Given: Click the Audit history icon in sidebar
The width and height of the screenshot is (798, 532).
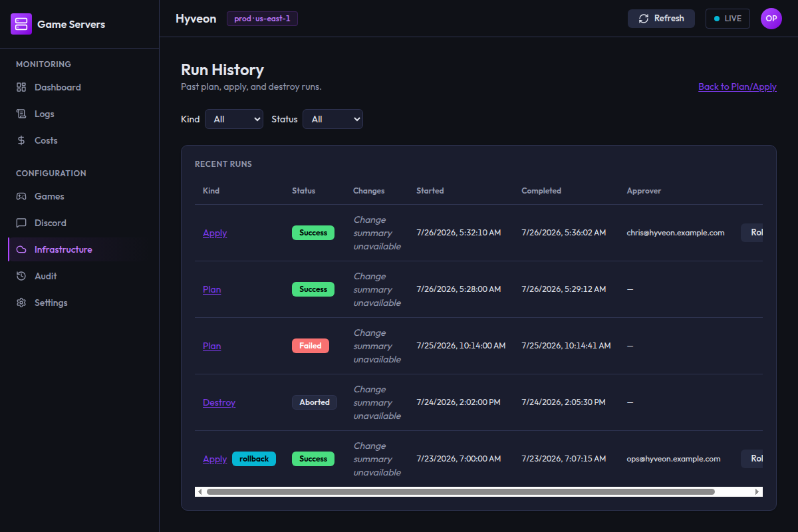Looking at the screenshot, I should click(21, 276).
